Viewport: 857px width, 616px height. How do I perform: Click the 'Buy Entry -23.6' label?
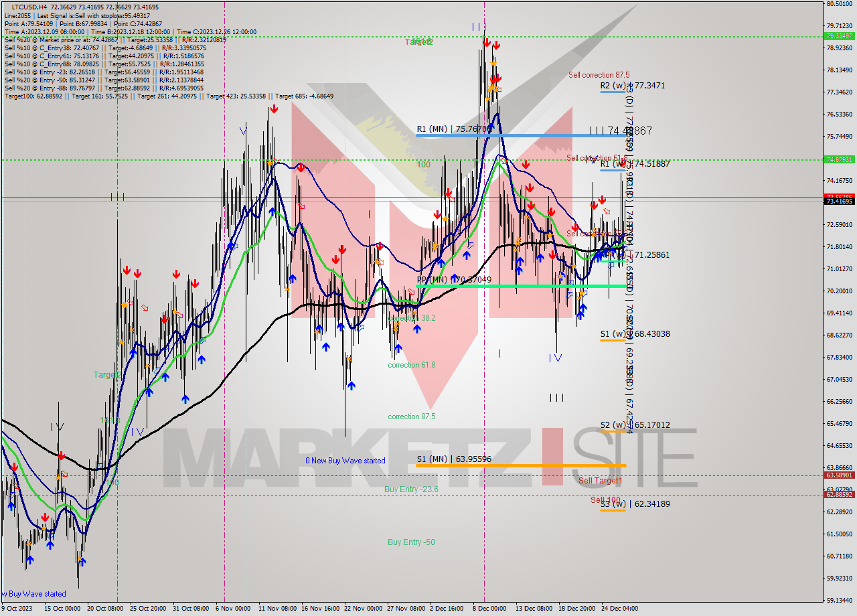coord(411,489)
